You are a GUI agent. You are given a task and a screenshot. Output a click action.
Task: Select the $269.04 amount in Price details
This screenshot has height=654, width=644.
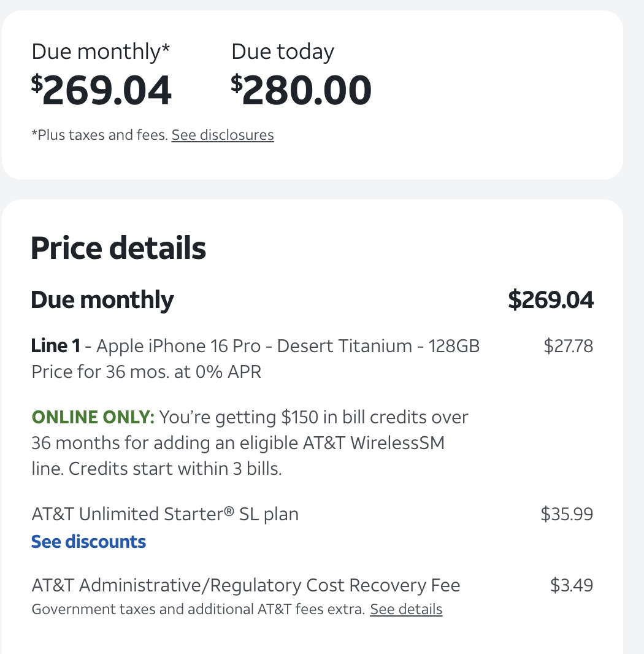click(x=551, y=300)
